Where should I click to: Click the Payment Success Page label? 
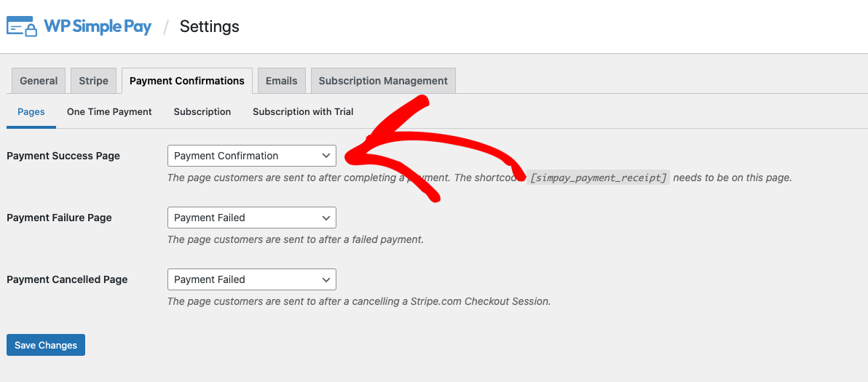[63, 156]
